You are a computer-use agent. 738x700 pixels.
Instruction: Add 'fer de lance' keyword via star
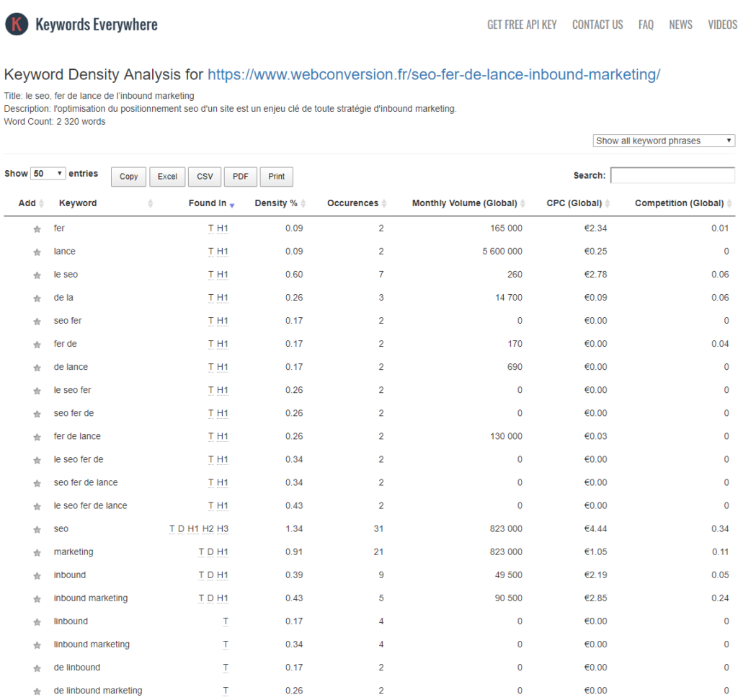click(x=37, y=437)
